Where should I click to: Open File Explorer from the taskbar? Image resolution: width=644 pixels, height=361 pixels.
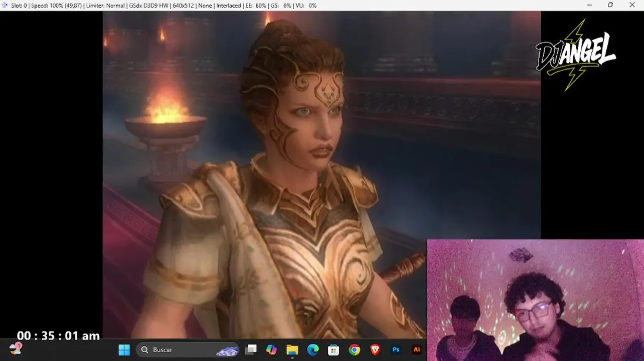[x=292, y=350]
